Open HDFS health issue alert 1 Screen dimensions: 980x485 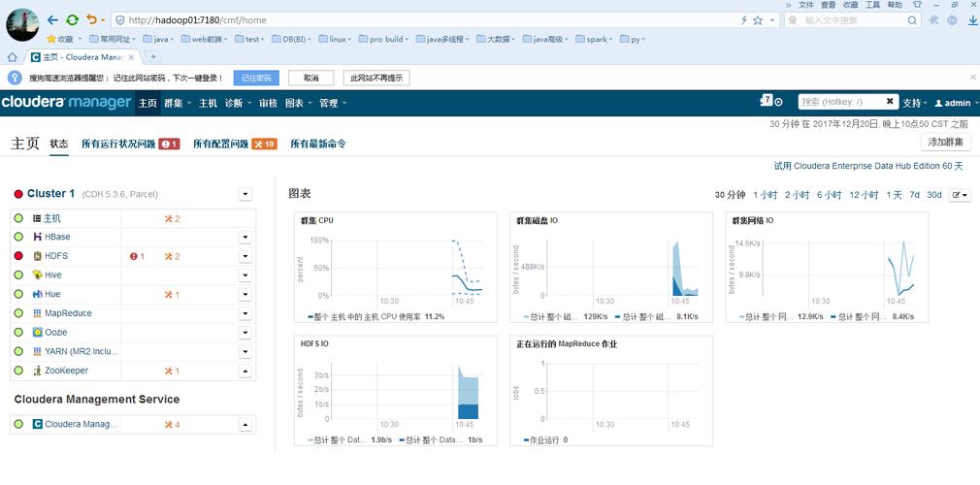tap(137, 256)
